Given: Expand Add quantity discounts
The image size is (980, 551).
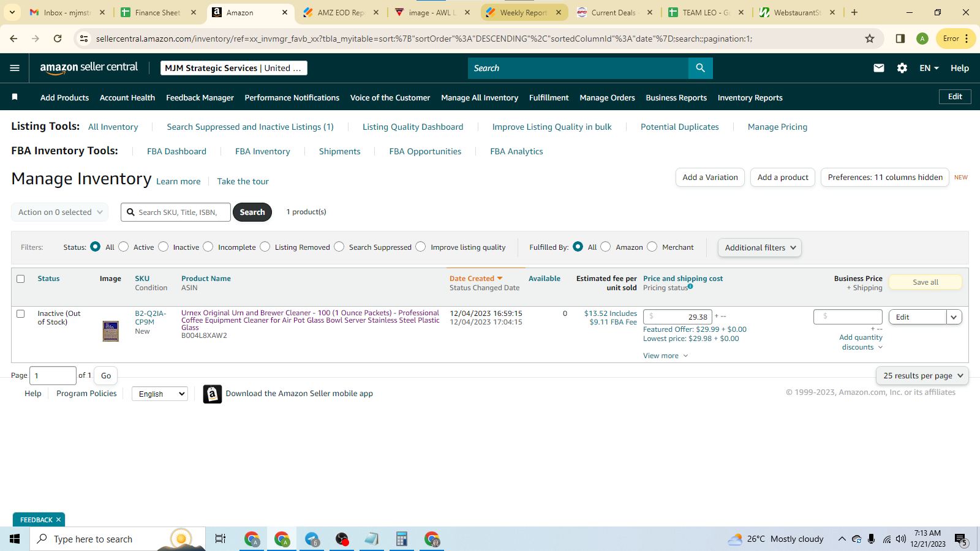Looking at the screenshot, I should click(861, 342).
